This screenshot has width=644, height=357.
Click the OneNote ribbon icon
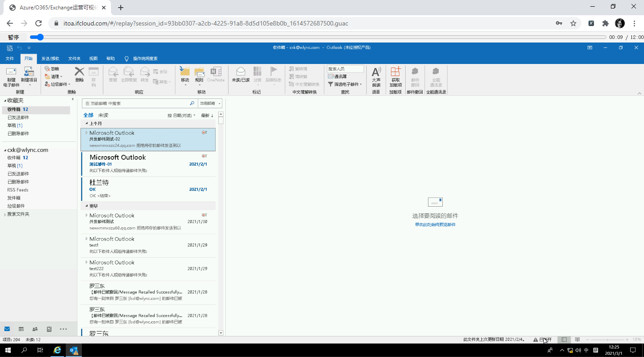[x=216, y=71]
